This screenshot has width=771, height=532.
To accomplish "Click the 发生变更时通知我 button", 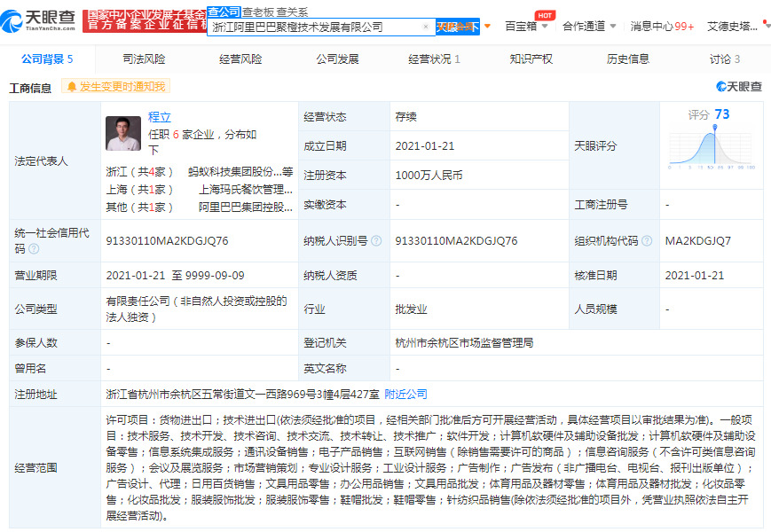I will click(x=115, y=87).
